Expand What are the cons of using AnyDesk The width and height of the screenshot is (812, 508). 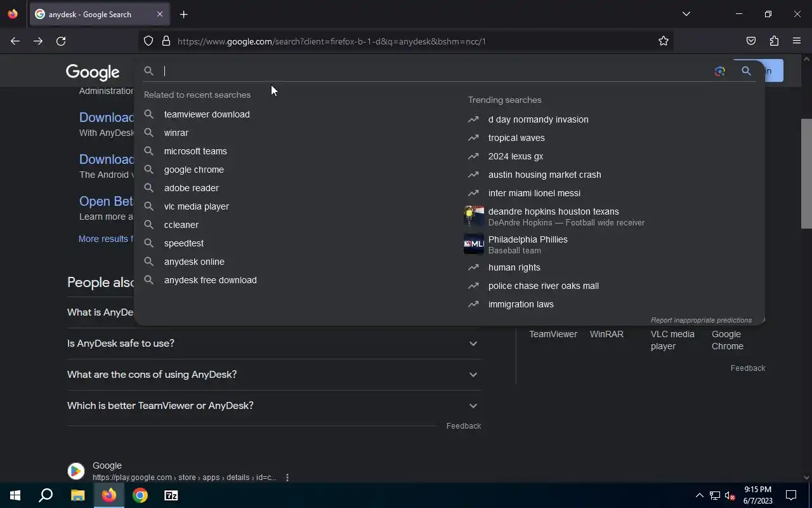[274, 375]
